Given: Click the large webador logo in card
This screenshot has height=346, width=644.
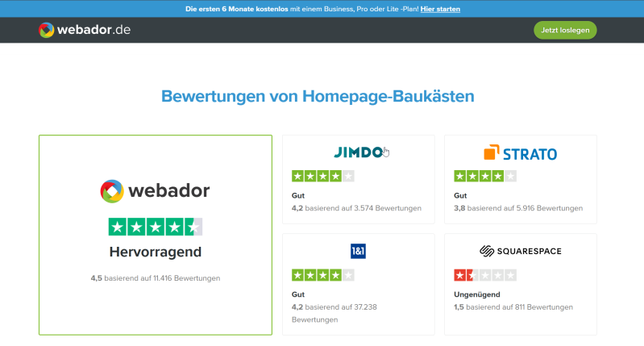Looking at the screenshot, I should 156,191.
